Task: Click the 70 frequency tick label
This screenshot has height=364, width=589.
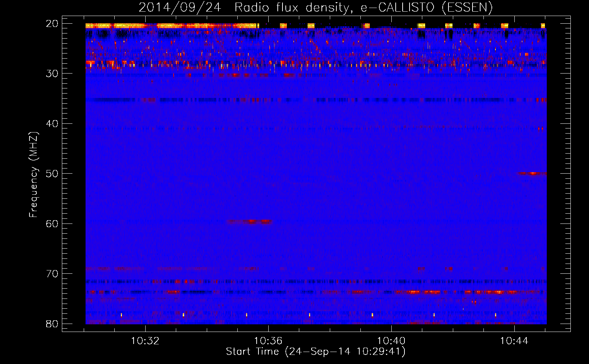Action: coord(52,274)
